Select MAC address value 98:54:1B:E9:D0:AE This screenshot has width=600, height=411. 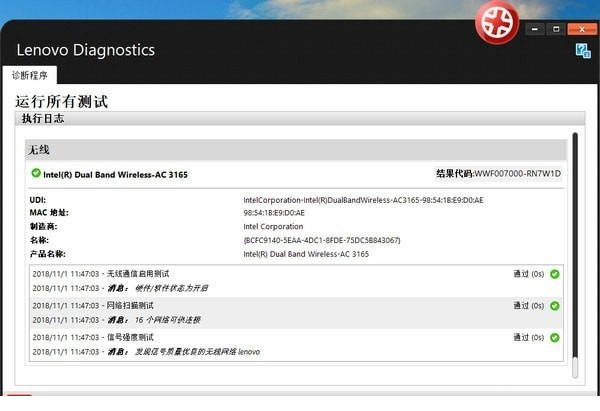[274, 213]
